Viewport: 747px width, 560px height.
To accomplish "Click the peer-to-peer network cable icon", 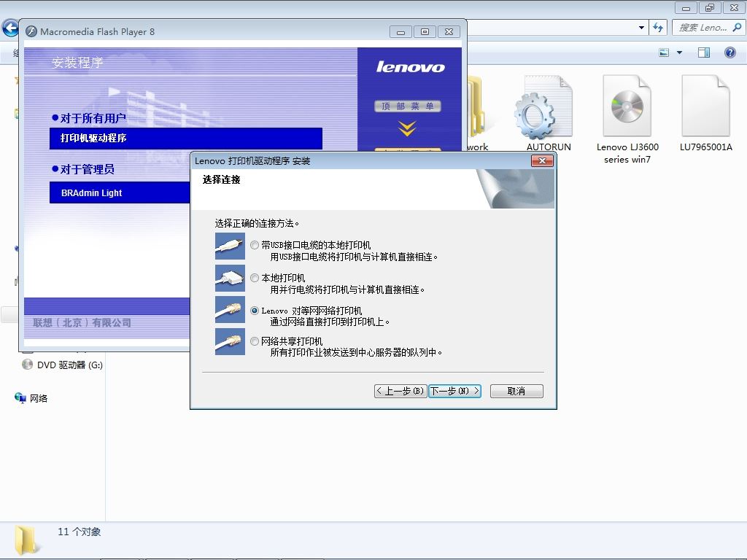I will point(230,309).
